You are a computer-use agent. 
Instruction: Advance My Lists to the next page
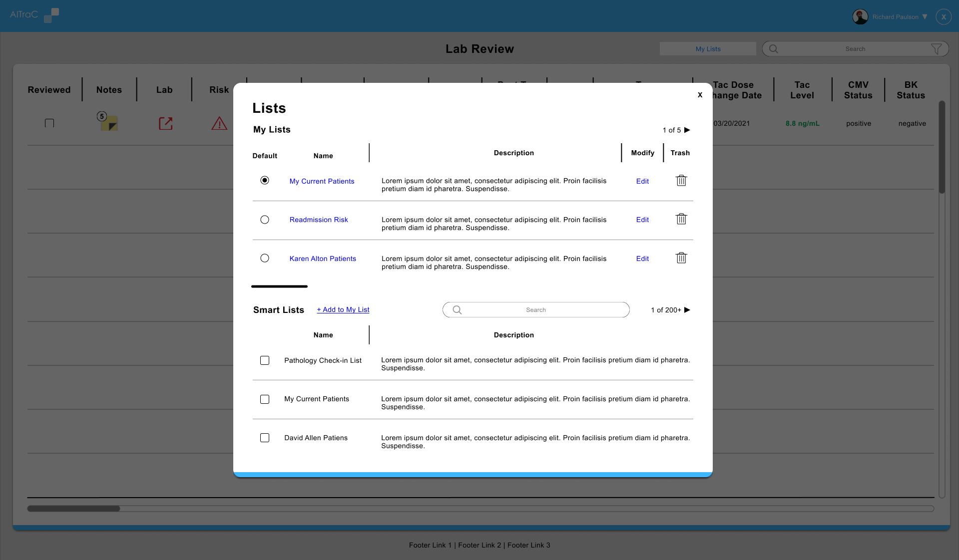click(687, 130)
